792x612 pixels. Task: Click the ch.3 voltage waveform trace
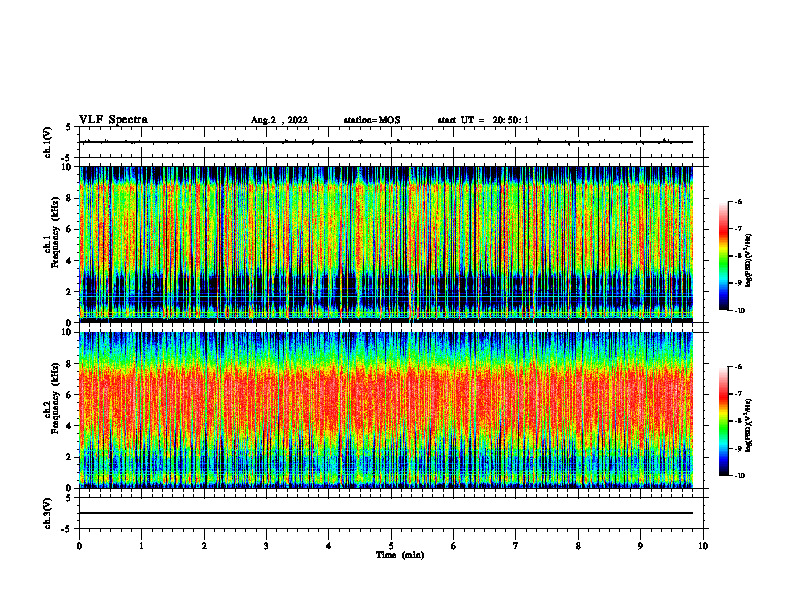[x=386, y=513]
